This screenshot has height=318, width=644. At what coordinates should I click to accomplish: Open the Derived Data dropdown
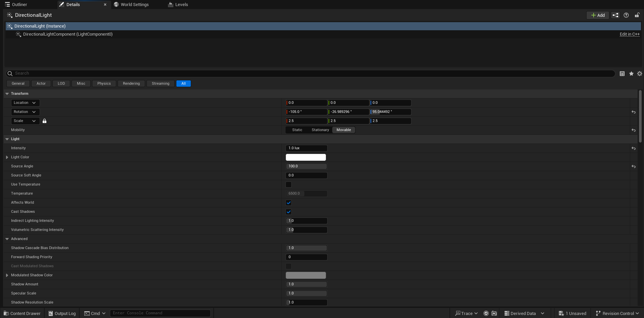[524, 313]
